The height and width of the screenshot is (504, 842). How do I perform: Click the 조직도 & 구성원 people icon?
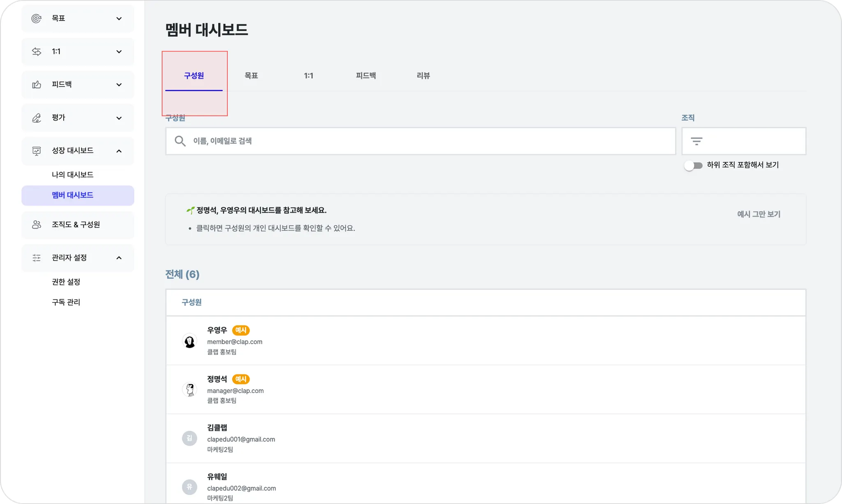37,225
